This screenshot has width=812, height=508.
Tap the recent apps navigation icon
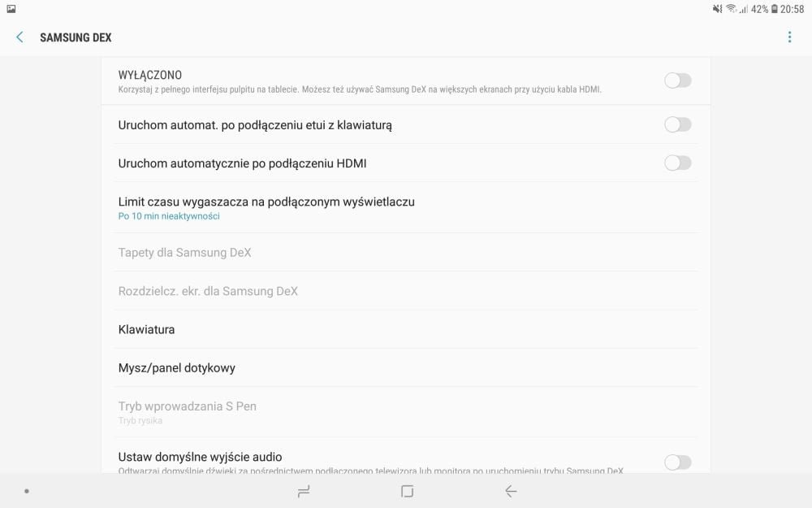tap(304, 491)
